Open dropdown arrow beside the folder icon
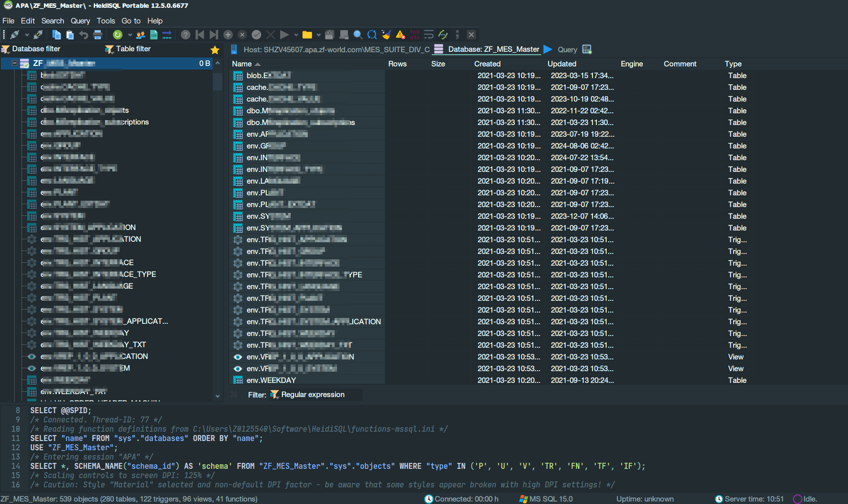The height and width of the screenshot is (504, 848). [x=318, y=35]
